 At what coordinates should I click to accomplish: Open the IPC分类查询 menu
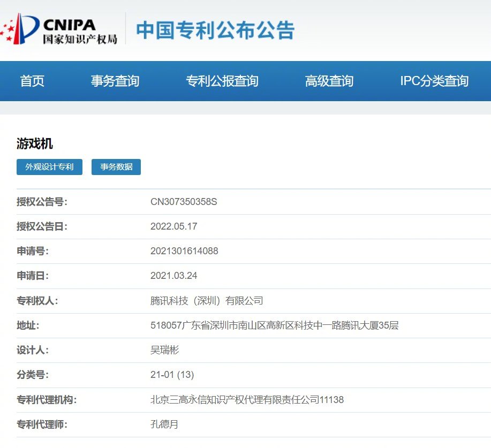pos(434,81)
